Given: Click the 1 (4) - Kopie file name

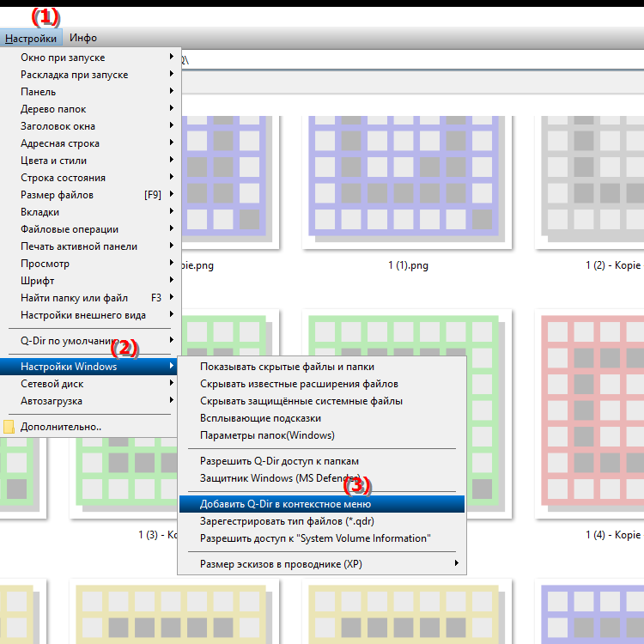Looking at the screenshot, I should (614, 535).
